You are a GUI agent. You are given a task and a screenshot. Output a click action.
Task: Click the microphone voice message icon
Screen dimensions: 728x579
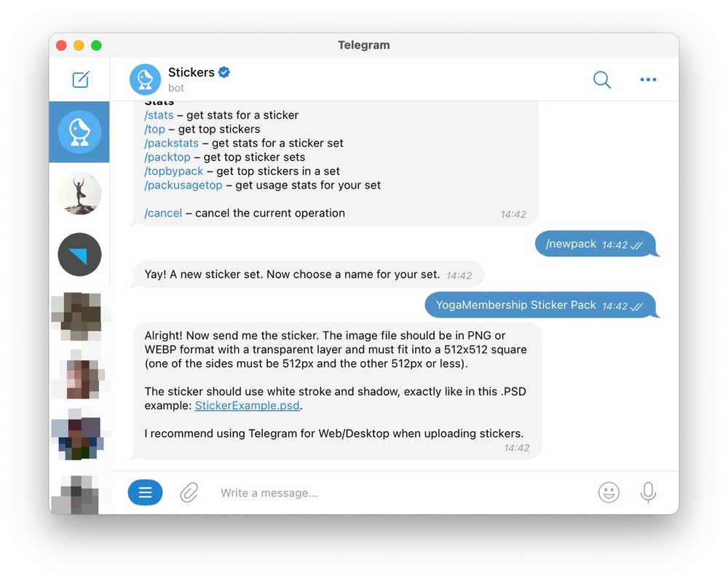tap(648, 492)
